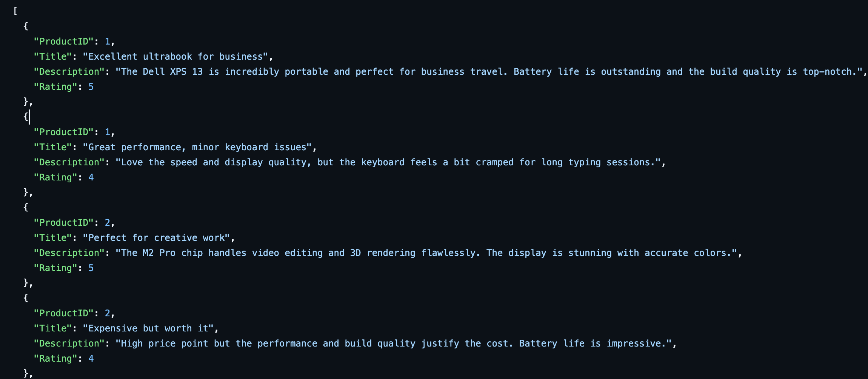Click the Rating value under "Excellent ultrabook" review
Screen dimensions: 868x379
(91, 87)
